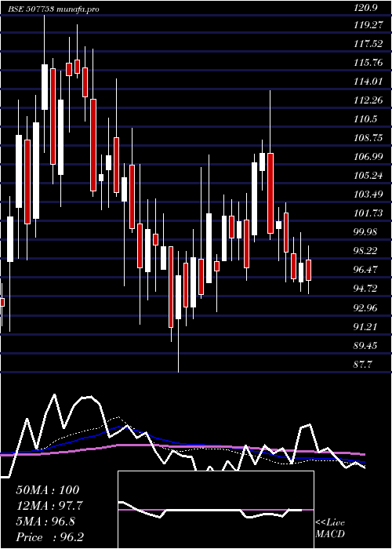The image size is (392, 549).
Task: Click the Price : 96.2 readout
Action: [50, 537]
